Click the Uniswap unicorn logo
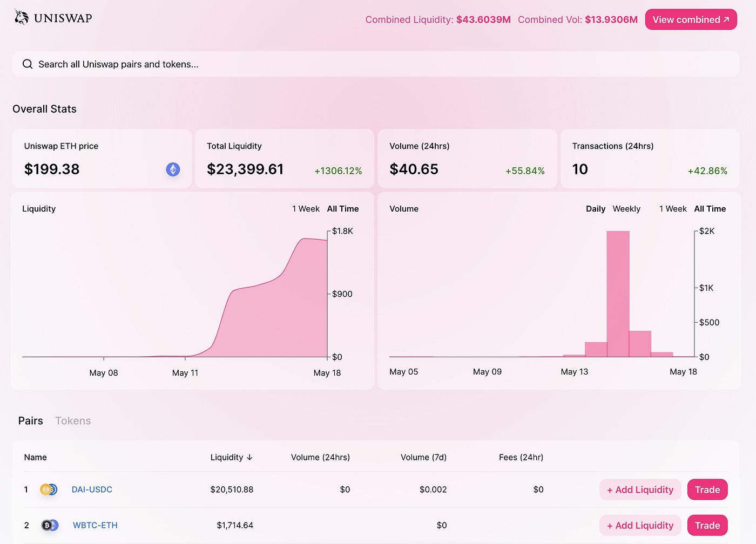Screen dimensions: 756x544 tap(22, 17)
